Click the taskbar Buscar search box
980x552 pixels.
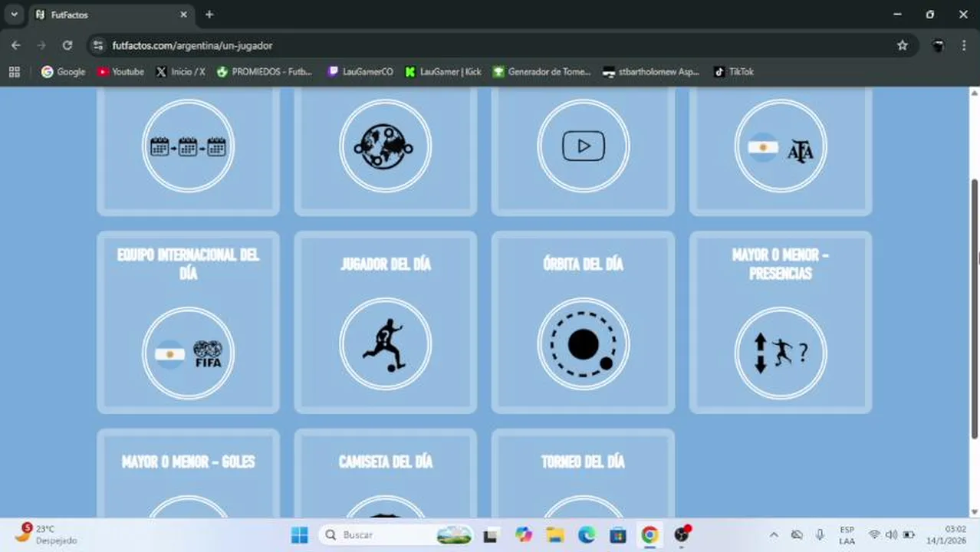point(396,534)
